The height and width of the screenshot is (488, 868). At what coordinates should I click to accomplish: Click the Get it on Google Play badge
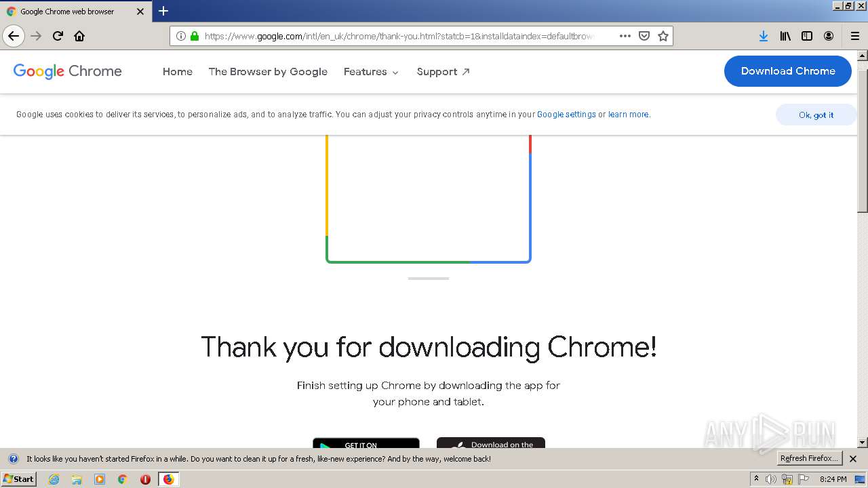[366, 443]
